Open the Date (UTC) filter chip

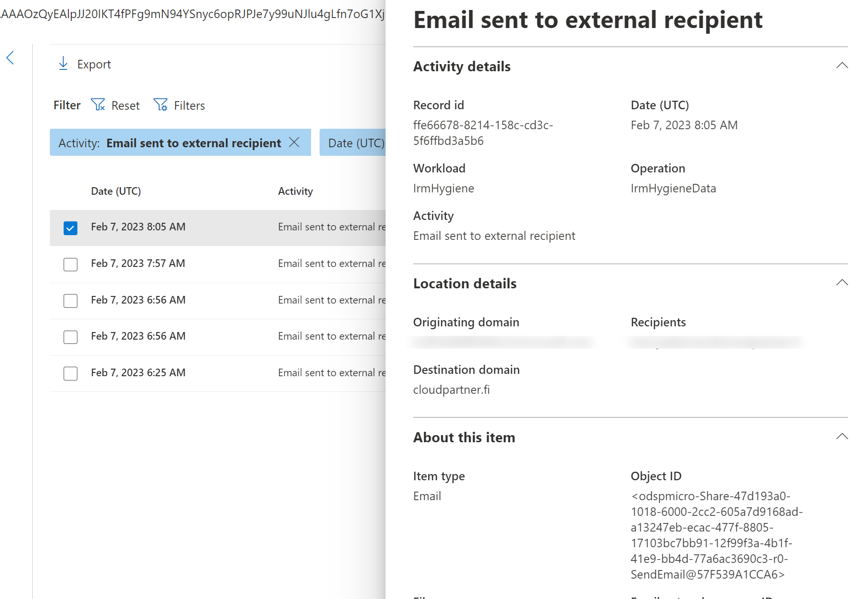pyautogui.click(x=355, y=143)
